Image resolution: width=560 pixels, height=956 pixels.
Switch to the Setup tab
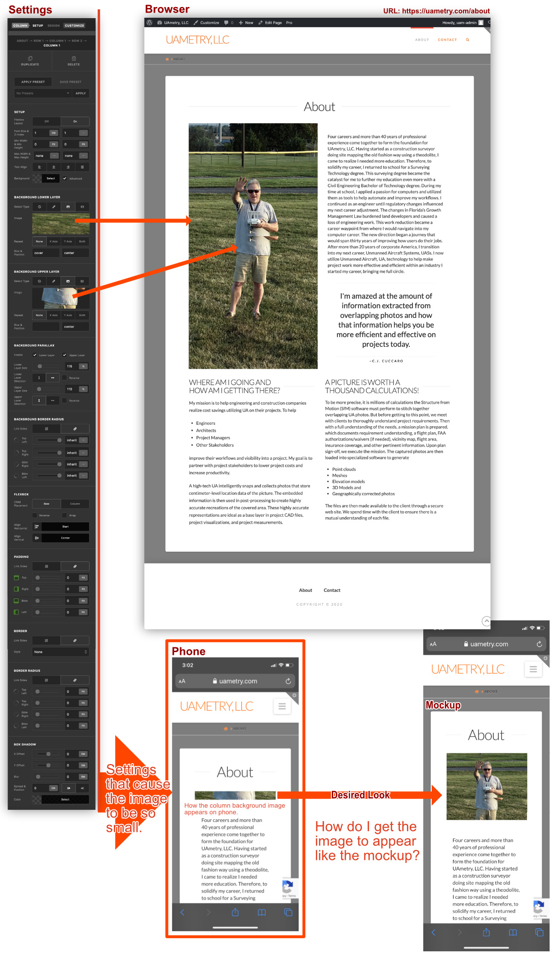click(x=38, y=26)
